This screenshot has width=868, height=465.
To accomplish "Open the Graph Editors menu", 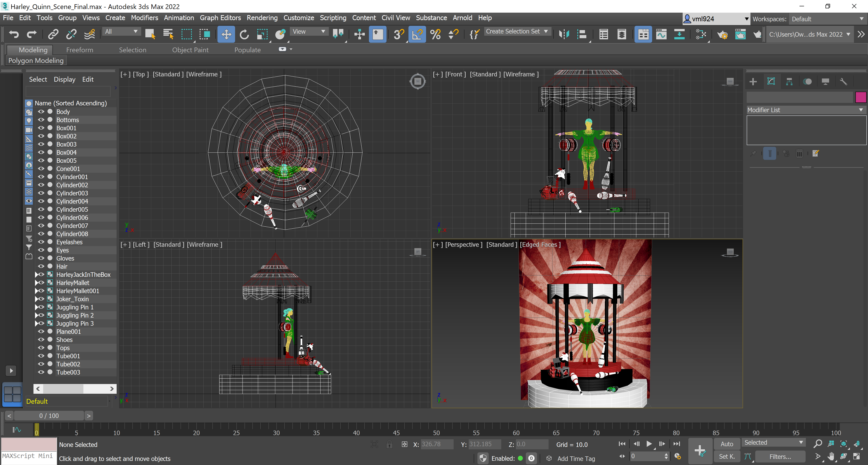I will pos(220,18).
